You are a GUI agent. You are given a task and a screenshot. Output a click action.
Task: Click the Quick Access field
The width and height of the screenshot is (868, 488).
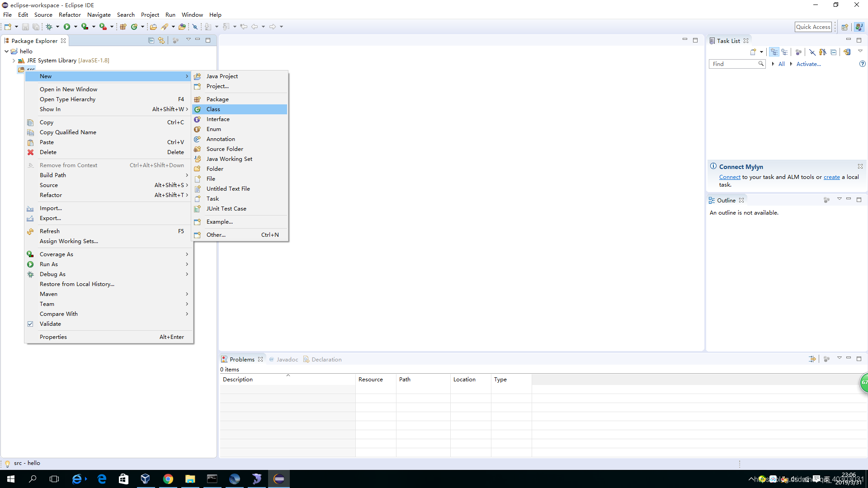click(x=813, y=27)
